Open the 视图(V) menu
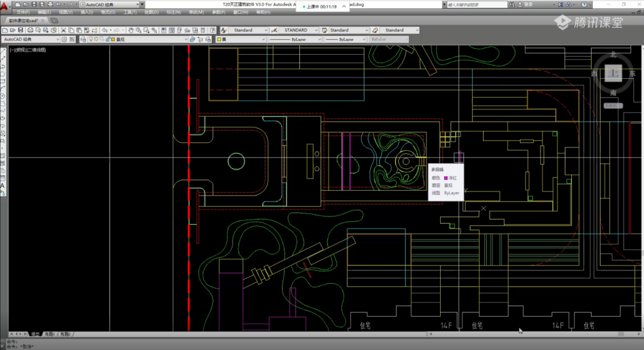The image size is (644, 350). [66, 13]
